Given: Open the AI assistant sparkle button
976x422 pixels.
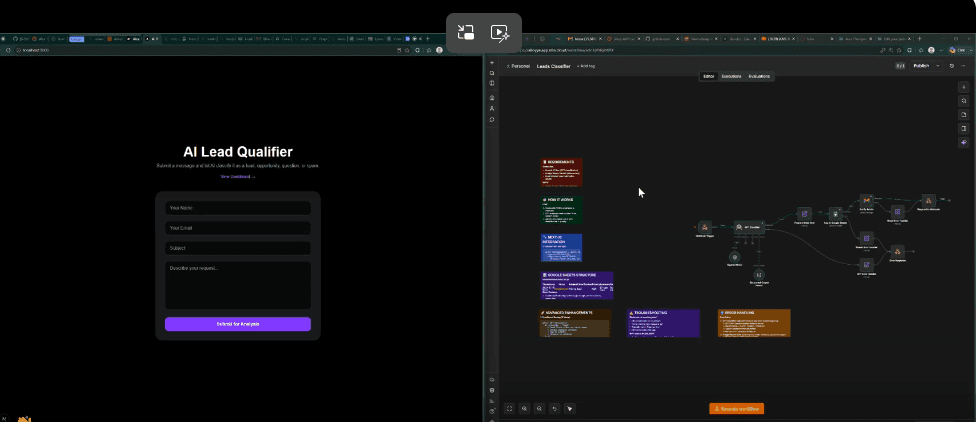Looking at the screenshot, I should pyautogui.click(x=964, y=143).
